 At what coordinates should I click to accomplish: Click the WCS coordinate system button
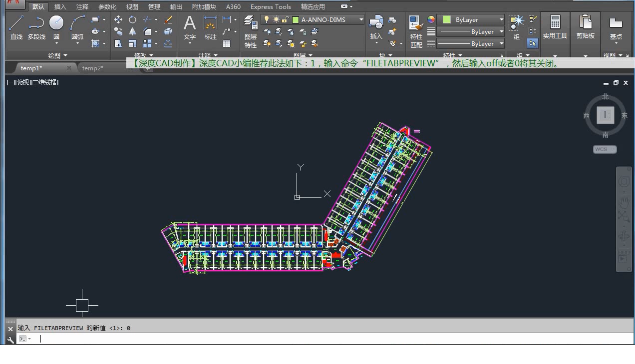(x=605, y=149)
